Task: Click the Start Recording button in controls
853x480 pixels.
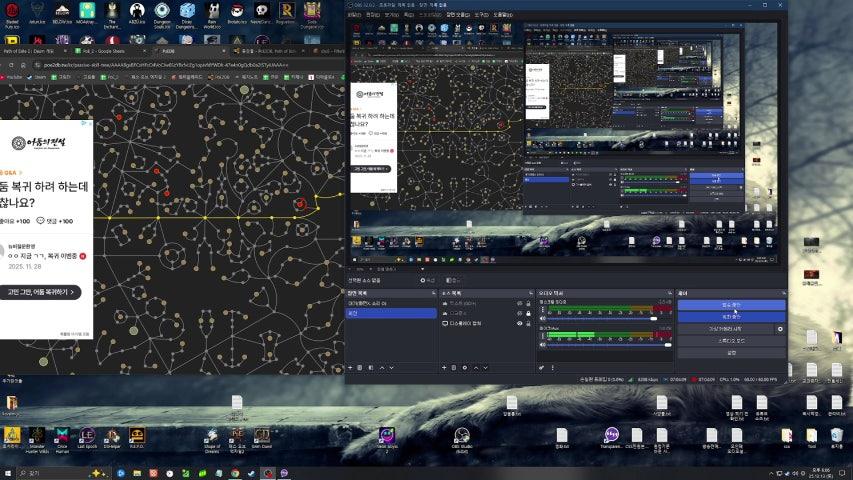Action: pyautogui.click(x=730, y=316)
